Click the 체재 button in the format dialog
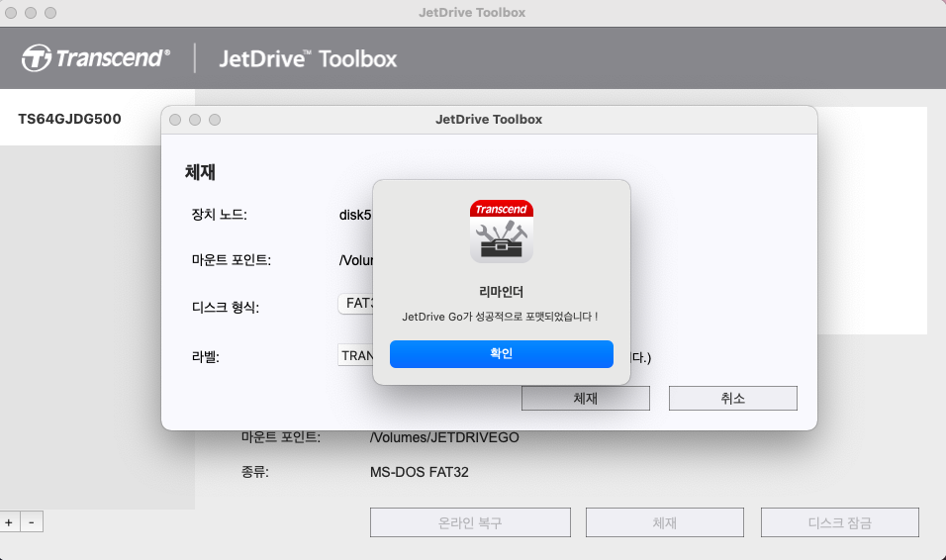The height and width of the screenshot is (560, 946). coord(585,399)
